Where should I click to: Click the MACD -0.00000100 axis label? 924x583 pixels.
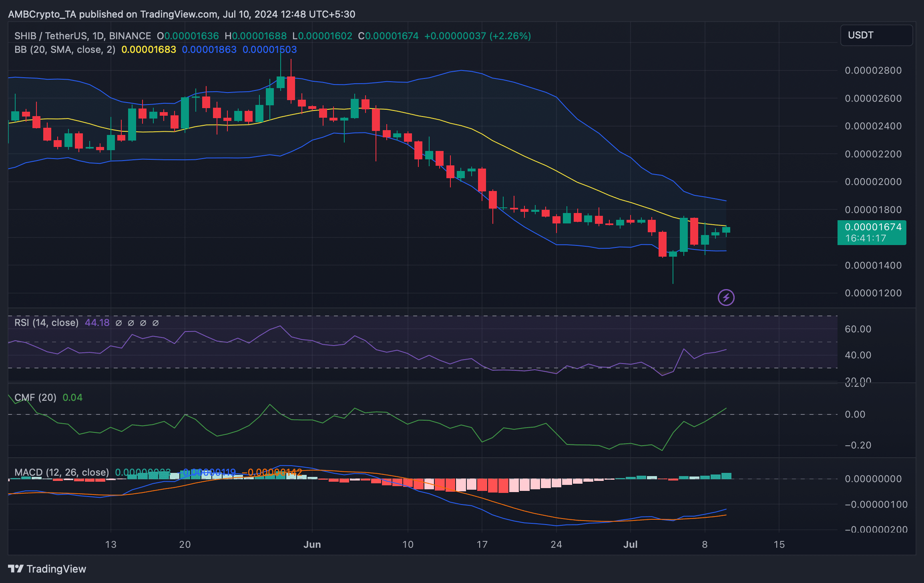(876, 505)
